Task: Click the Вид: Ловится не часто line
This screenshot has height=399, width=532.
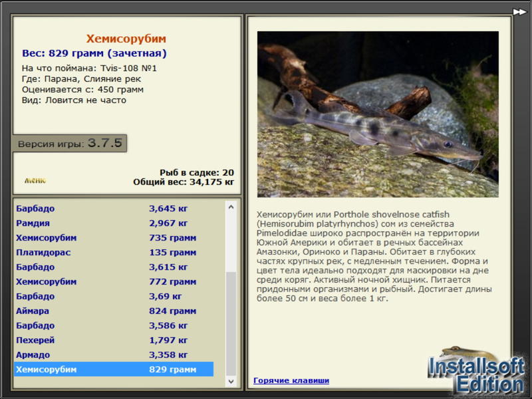Action: 74,100
